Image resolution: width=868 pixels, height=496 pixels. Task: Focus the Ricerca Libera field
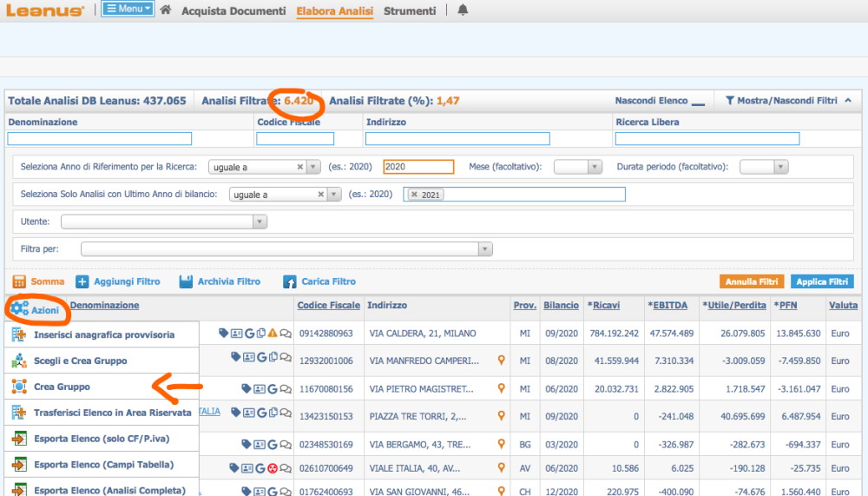707,138
